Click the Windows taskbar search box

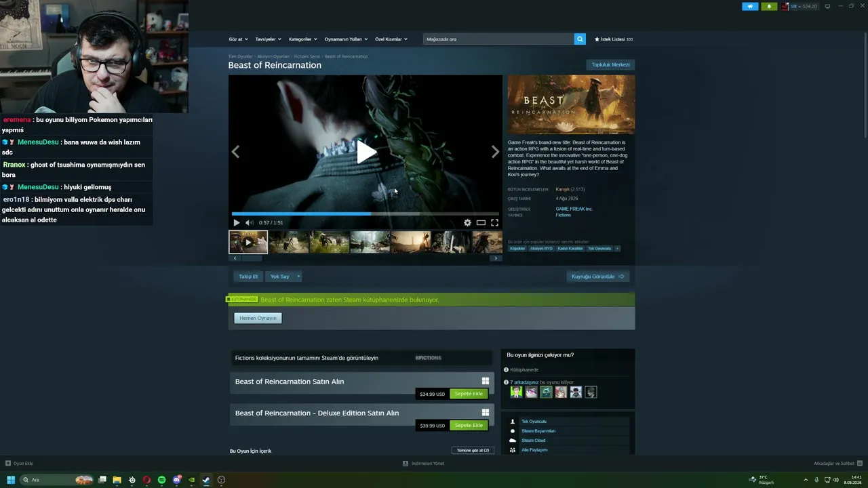pos(57,480)
